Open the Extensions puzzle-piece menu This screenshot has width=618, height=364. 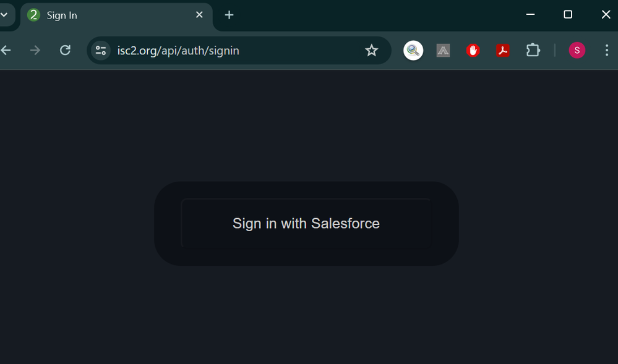pyautogui.click(x=533, y=50)
